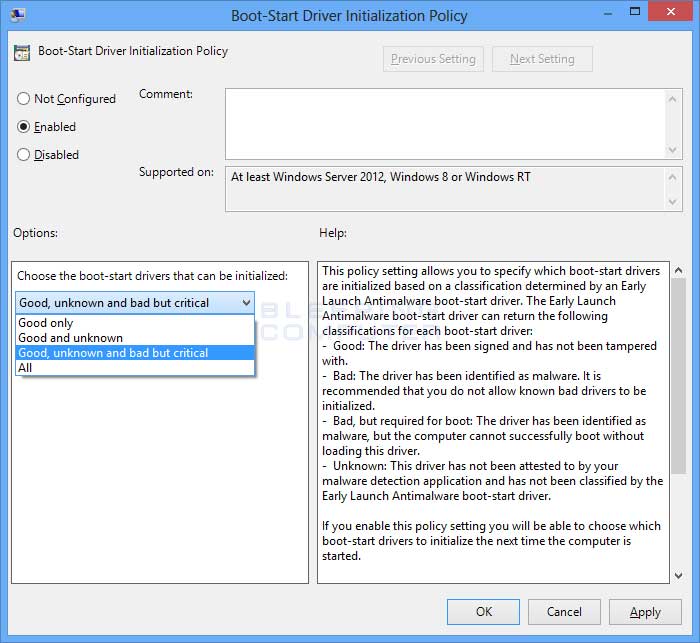This screenshot has width=700, height=643.
Task: Click the 'Supported on:' label
Action: pos(176,172)
